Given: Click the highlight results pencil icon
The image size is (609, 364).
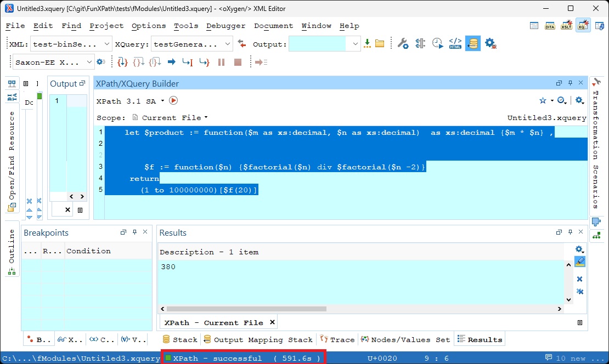Looking at the screenshot, I should pos(579,262).
